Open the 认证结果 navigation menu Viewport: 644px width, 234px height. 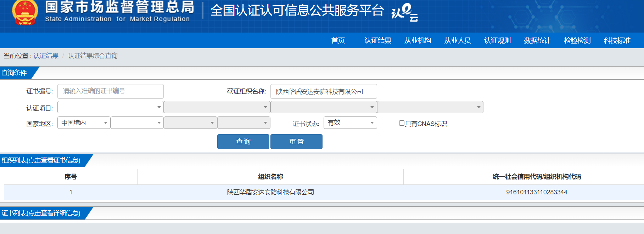coord(378,40)
